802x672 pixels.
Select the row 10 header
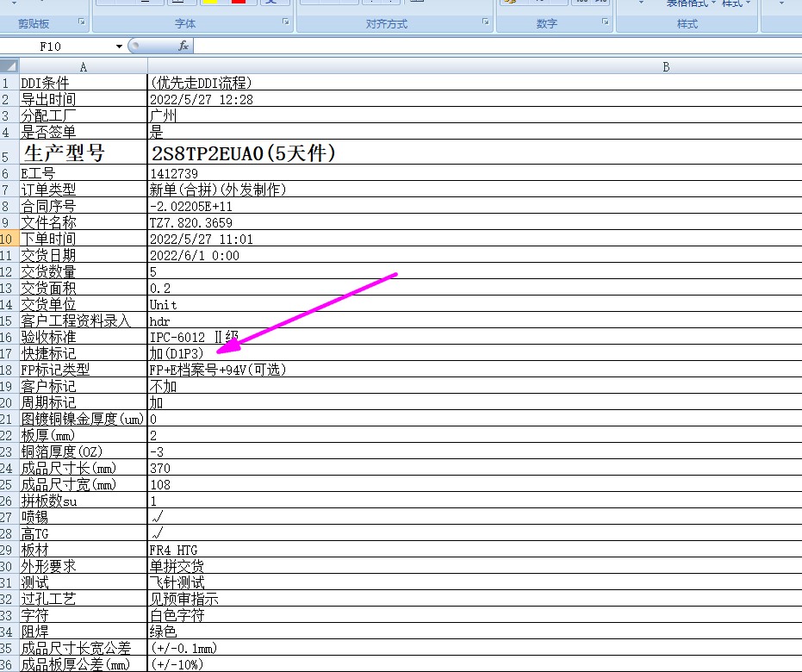pos(9,239)
